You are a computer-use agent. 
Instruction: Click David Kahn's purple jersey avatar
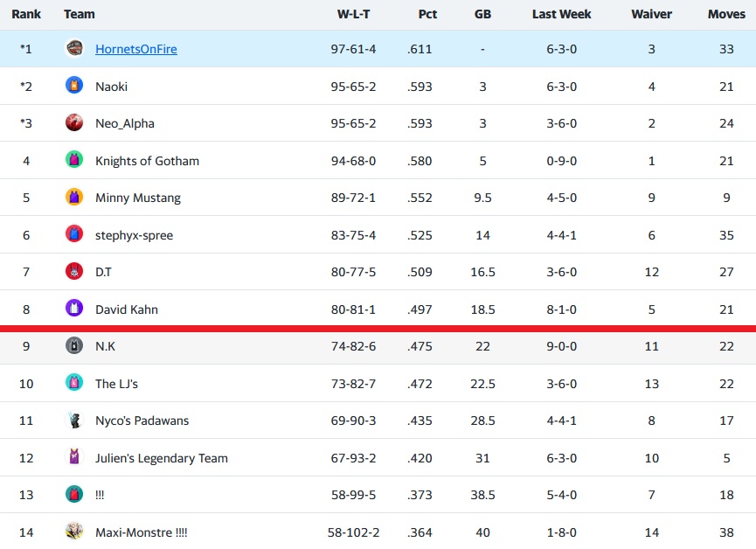(74, 309)
